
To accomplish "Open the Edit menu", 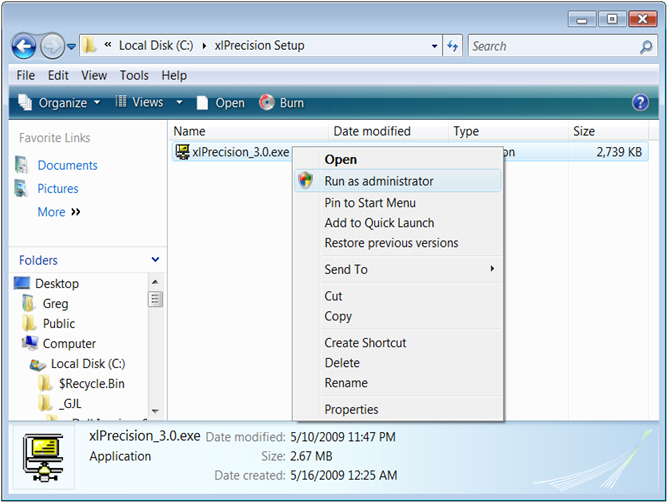I will point(58,75).
